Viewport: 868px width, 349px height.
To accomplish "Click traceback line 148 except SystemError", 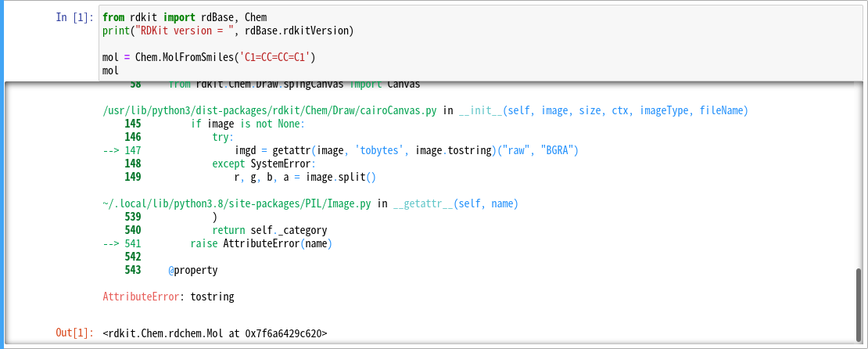I will point(221,164).
